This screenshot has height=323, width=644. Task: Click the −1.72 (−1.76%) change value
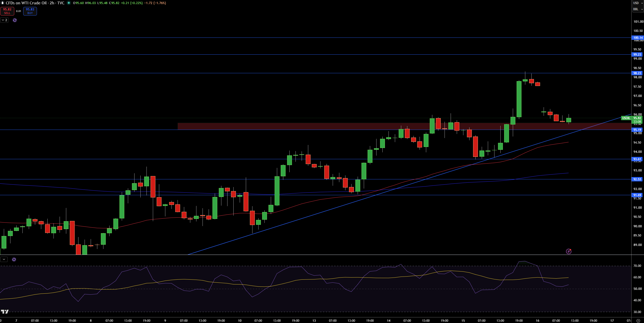point(155,3)
